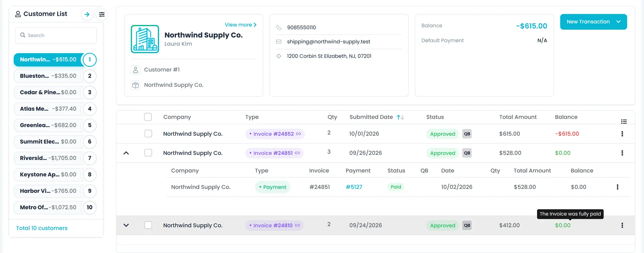The height and width of the screenshot is (253, 644).
Task: Open three-dot menu for Invoice #24852
Action: pos(622,134)
